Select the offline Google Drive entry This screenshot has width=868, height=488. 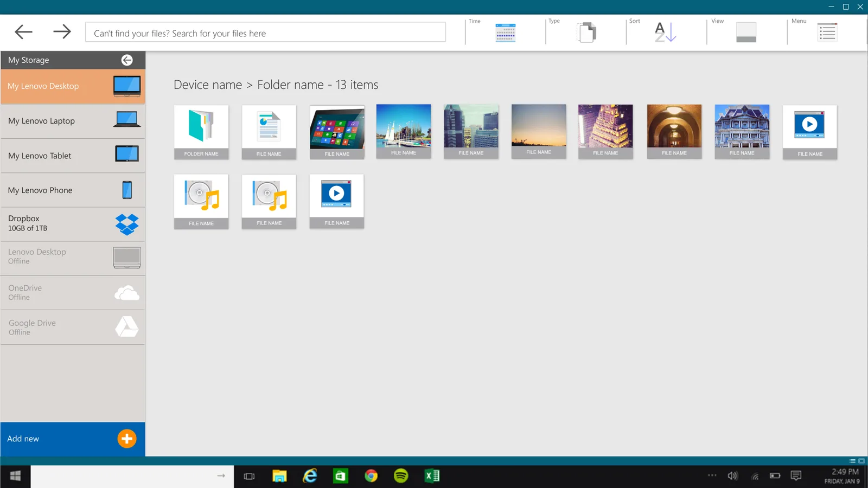(73, 328)
